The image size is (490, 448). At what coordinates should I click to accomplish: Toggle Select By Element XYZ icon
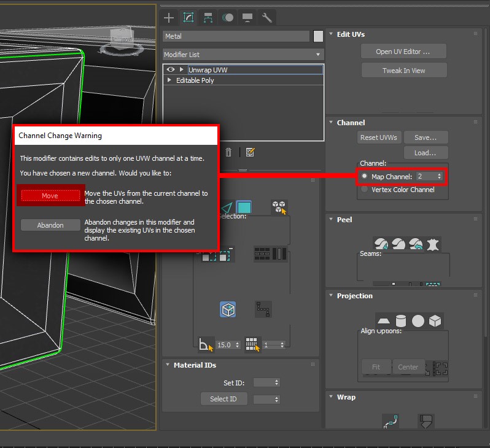point(279,207)
